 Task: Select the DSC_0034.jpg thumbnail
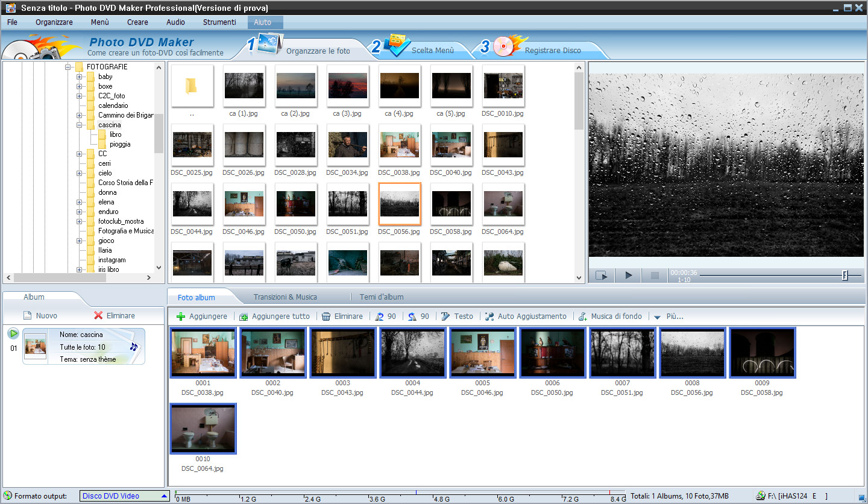point(347,145)
